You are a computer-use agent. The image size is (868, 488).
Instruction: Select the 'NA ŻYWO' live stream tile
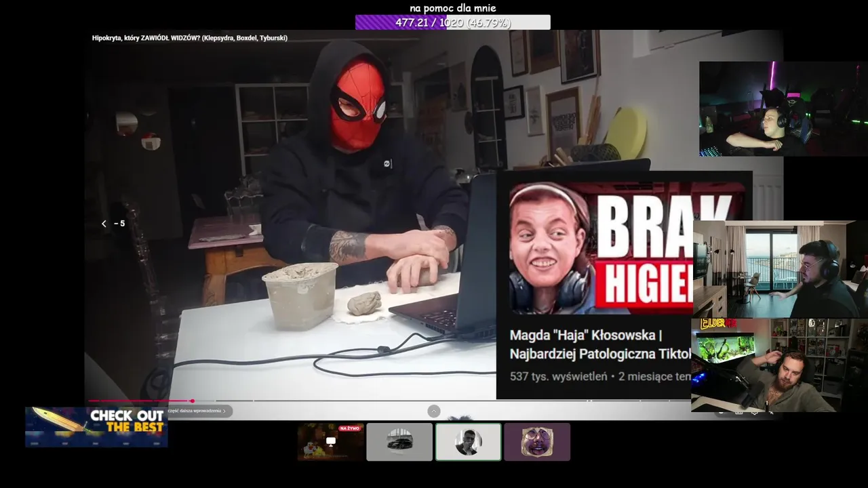tap(331, 442)
